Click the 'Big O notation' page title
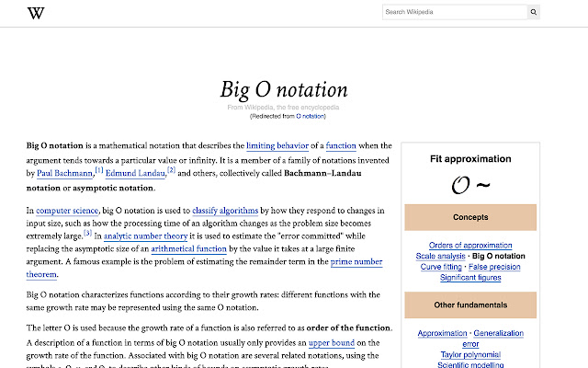Image resolution: width=588 pixels, height=368 pixels. (x=284, y=90)
